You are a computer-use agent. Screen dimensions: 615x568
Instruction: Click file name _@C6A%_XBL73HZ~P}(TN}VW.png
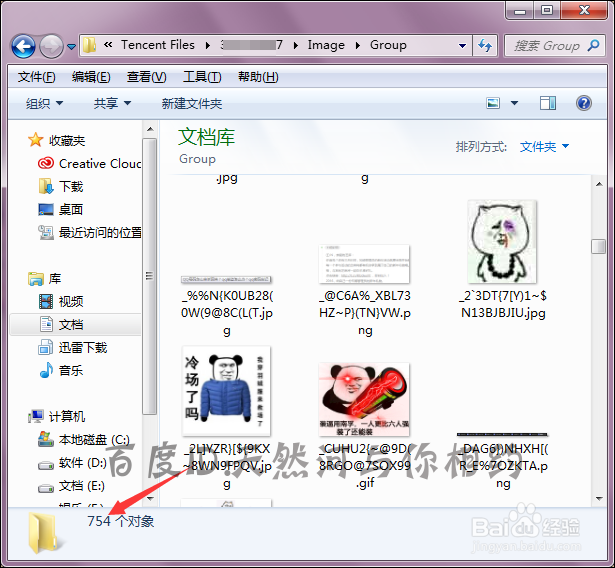365,313
